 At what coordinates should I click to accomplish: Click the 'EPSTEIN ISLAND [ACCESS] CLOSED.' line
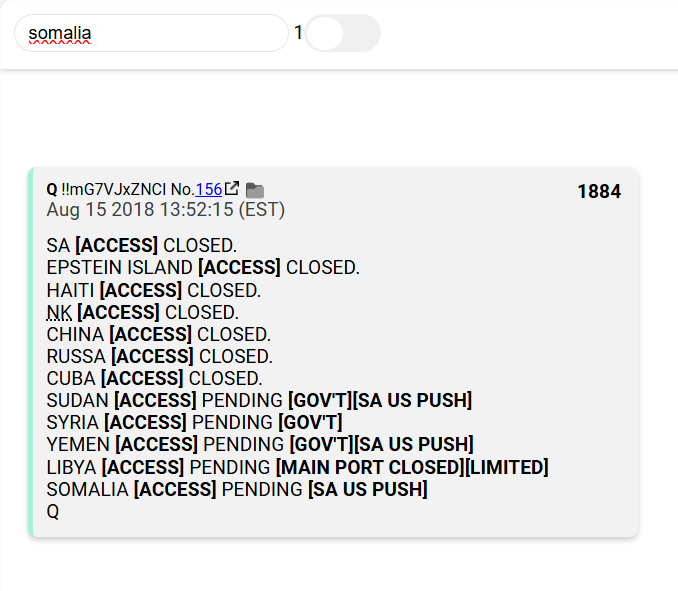203,268
